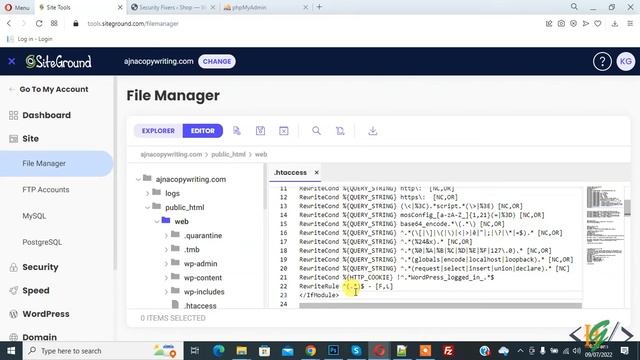This screenshot has height=360, width=640.
Task: Open the KG user avatar menu
Action: pos(626,62)
